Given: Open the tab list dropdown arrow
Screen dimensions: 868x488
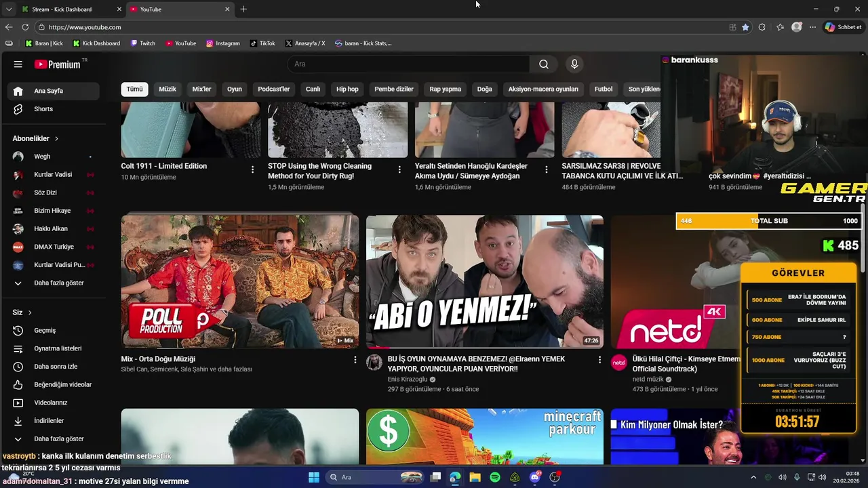Looking at the screenshot, I should pyautogui.click(x=9, y=9).
